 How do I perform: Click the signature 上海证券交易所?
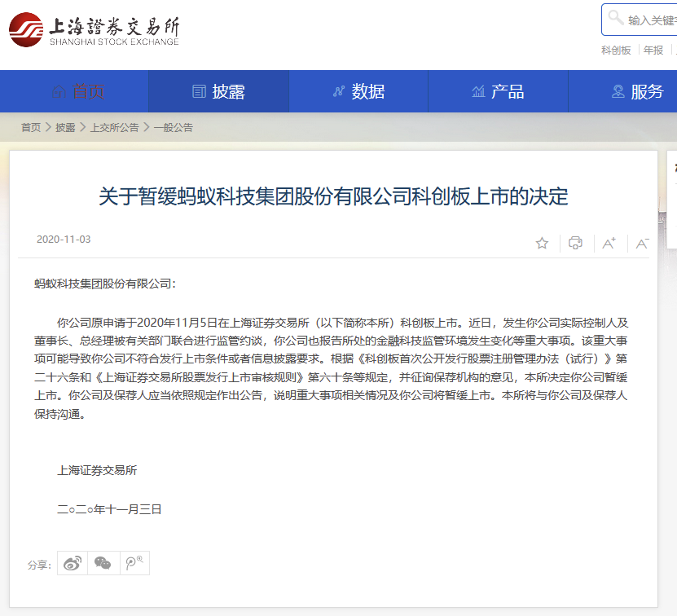click(x=97, y=470)
